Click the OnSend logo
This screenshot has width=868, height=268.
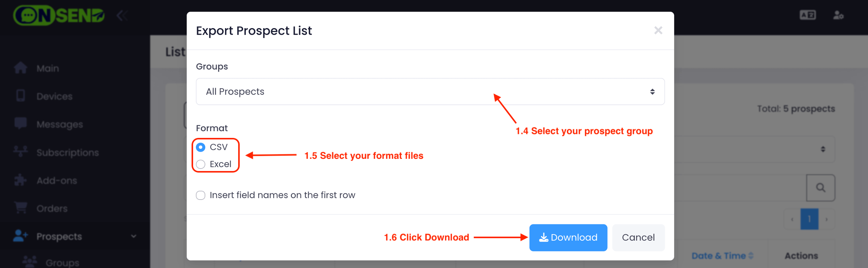(x=59, y=15)
